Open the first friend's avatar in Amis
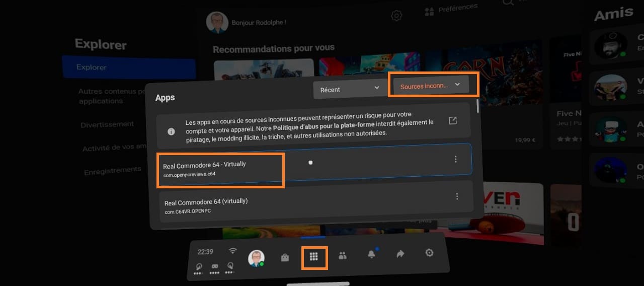 (610, 45)
